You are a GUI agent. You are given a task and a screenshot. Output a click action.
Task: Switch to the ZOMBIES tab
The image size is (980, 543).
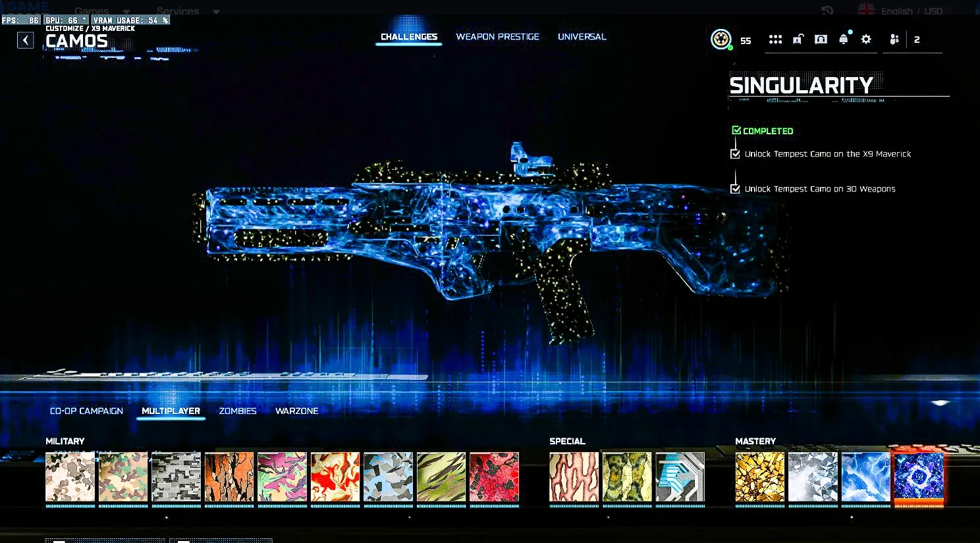[x=237, y=411]
